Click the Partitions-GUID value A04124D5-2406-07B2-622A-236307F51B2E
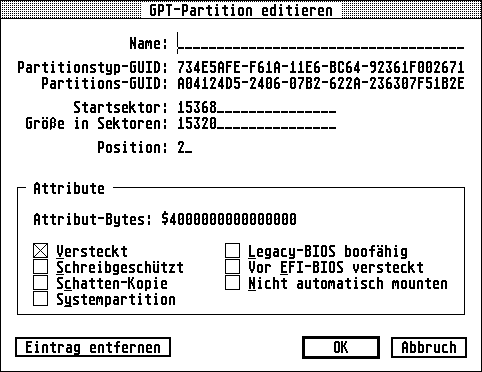The height and width of the screenshot is (372, 482). click(321, 83)
